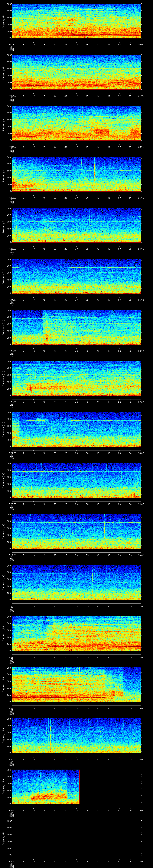
Task: Click the 7:31:00 time axis label
Action: click(12, 657)
